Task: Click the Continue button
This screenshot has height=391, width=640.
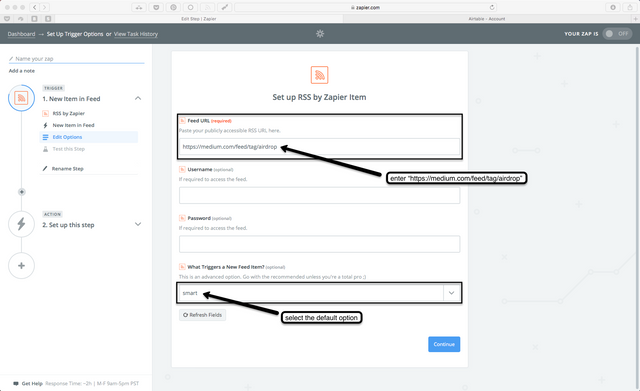Action: click(x=444, y=344)
